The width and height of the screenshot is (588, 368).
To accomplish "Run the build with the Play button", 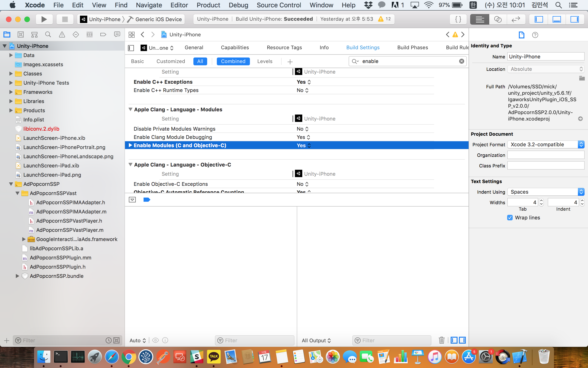I will (44, 19).
